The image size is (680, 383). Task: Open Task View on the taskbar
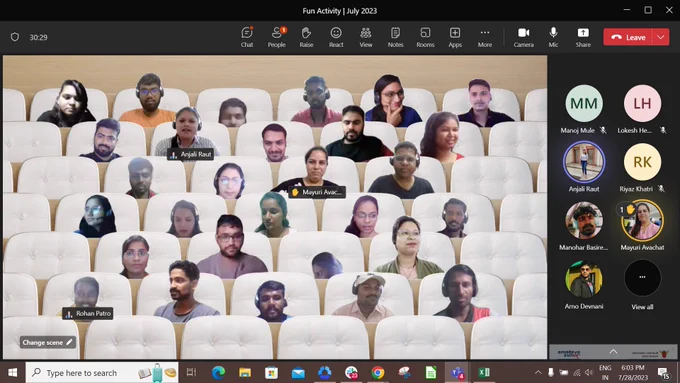[x=191, y=373]
